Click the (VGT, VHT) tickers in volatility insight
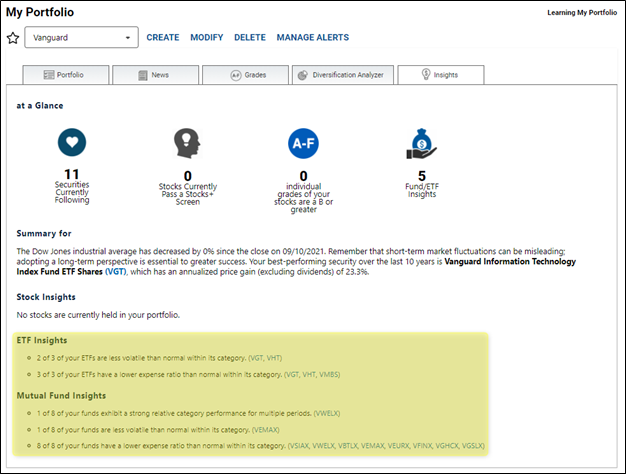This screenshot has height=474, width=626. [x=265, y=358]
